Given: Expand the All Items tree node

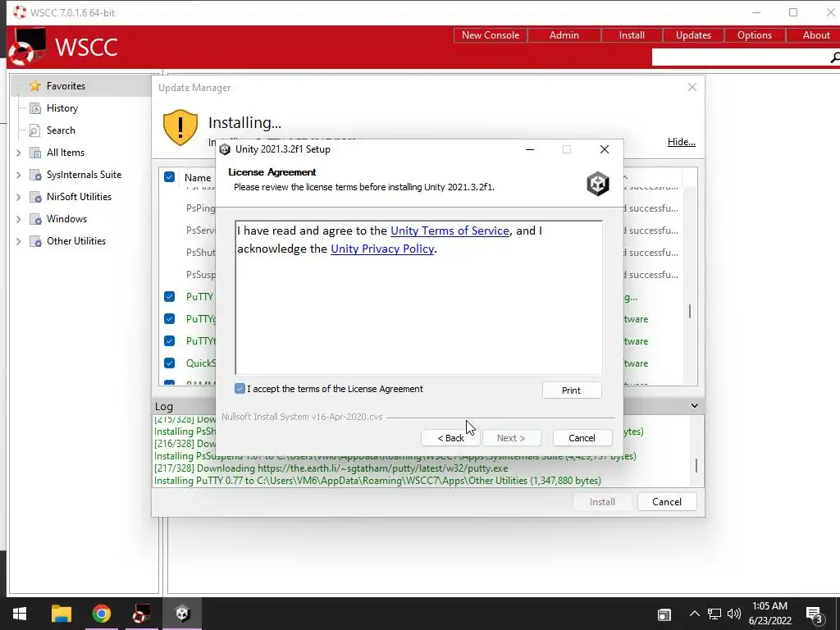Looking at the screenshot, I should (19, 153).
